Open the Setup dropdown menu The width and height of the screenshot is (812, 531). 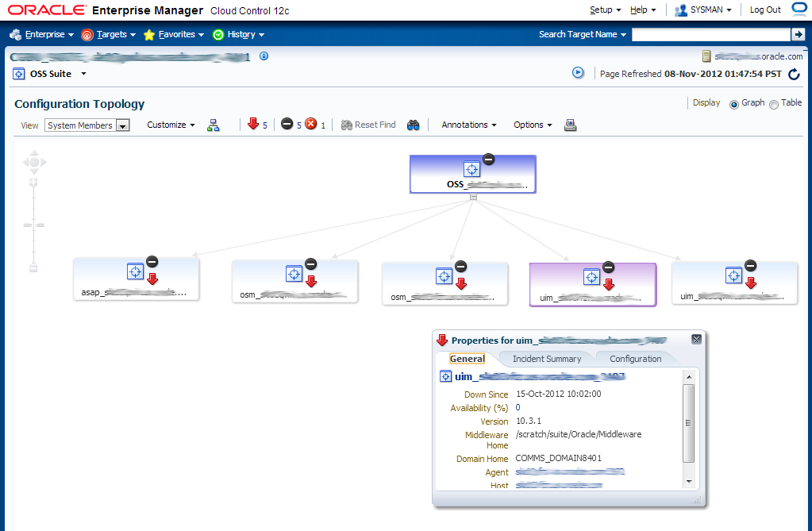pyautogui.click(x=605, y=10)
